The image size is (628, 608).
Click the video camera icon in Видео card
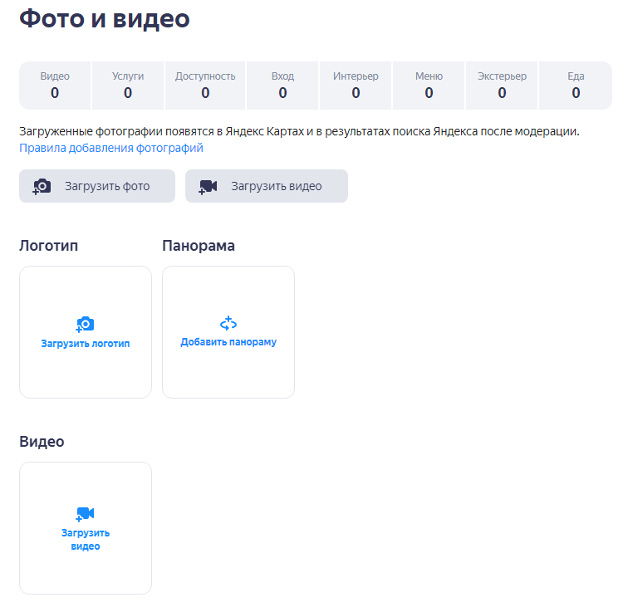[x=85, y=514]
